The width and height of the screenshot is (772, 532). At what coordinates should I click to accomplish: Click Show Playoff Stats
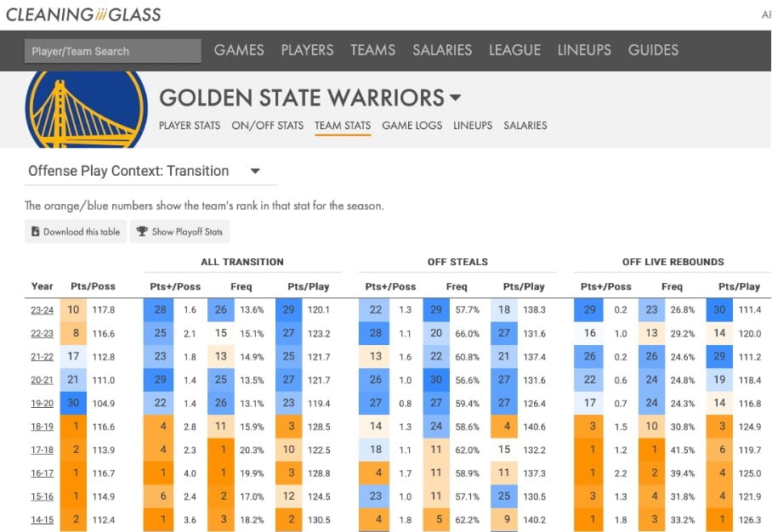[179, 231]
